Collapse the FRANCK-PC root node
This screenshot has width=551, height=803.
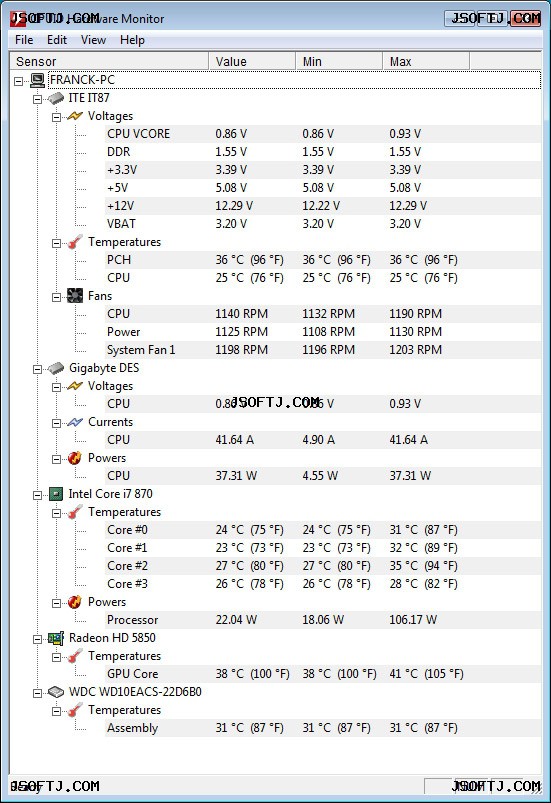click(x=18, y=81)
